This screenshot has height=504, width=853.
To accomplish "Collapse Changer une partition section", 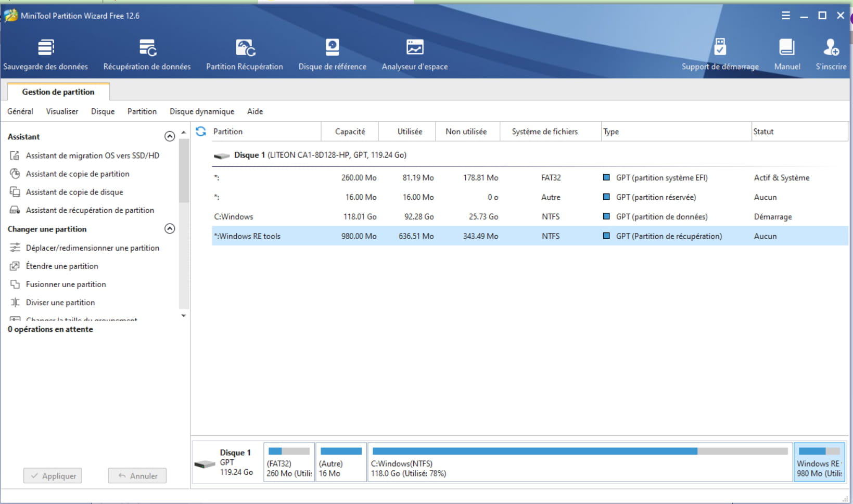I will 170,228.
